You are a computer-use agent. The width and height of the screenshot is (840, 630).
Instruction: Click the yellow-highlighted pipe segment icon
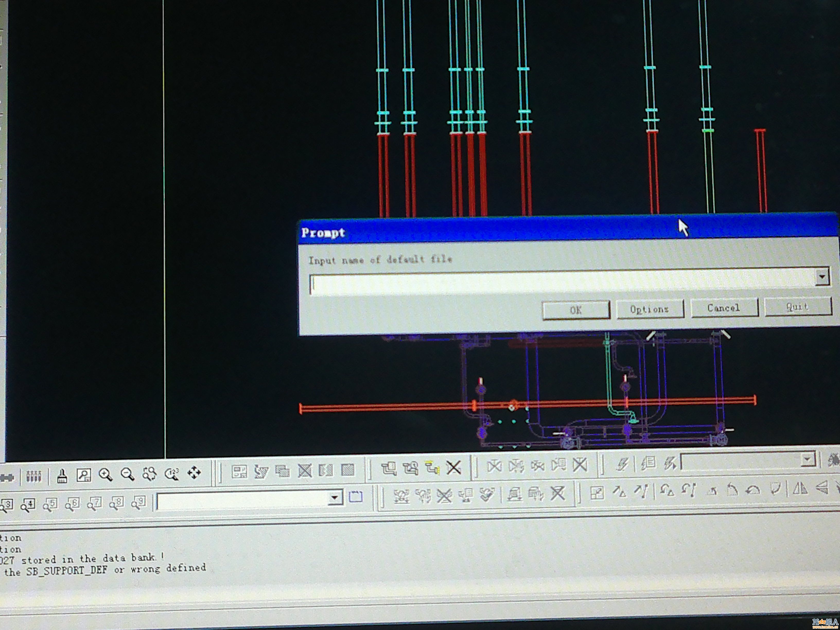(x=432, y=468)
